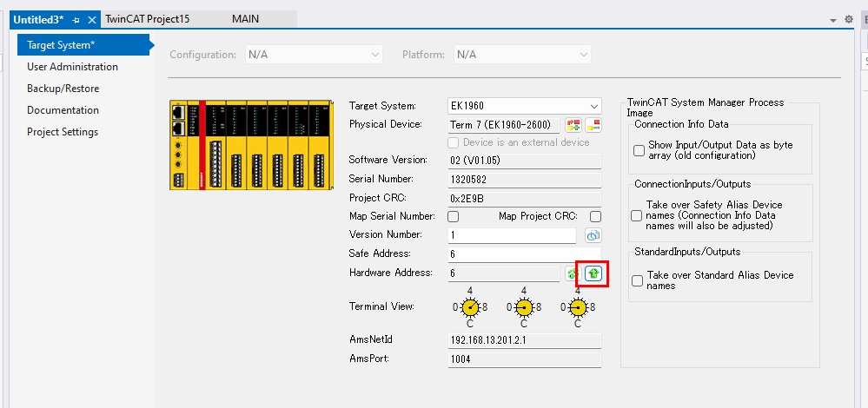The image size is (868, 408).
Task: Click the Target System: label
Action: pos(382,106)
